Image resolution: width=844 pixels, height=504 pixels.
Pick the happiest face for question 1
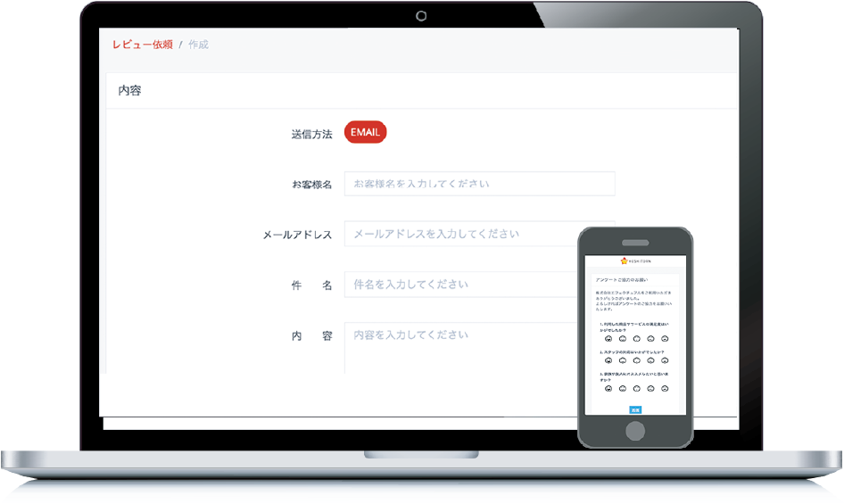[608, 339]
